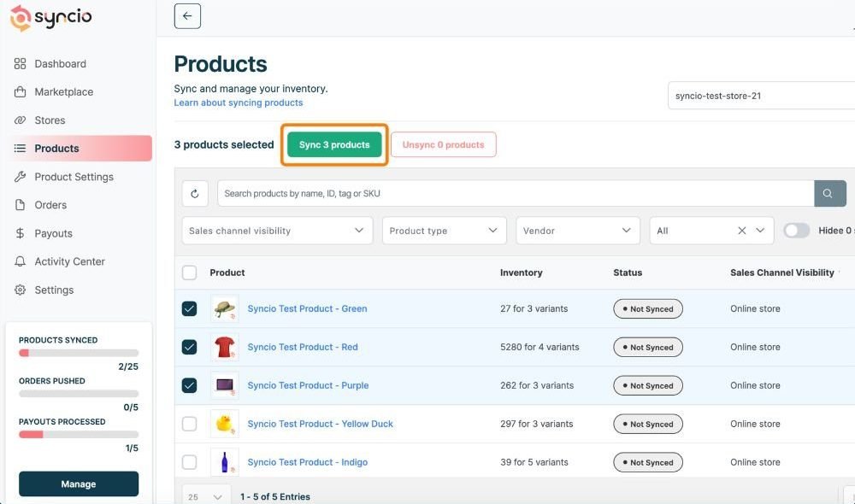Click the green hat product thumbnail
855x504 pixels.
pos(225,308)
